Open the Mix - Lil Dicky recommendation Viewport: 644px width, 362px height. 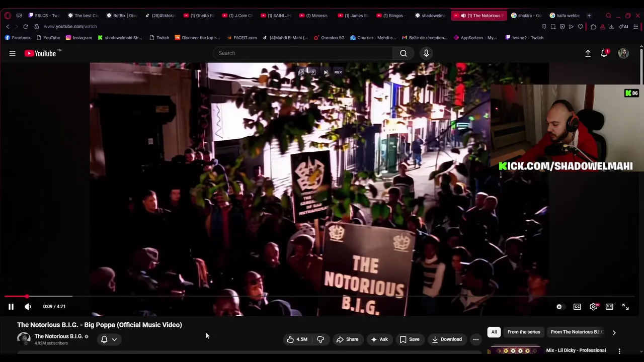pos(576,350)
